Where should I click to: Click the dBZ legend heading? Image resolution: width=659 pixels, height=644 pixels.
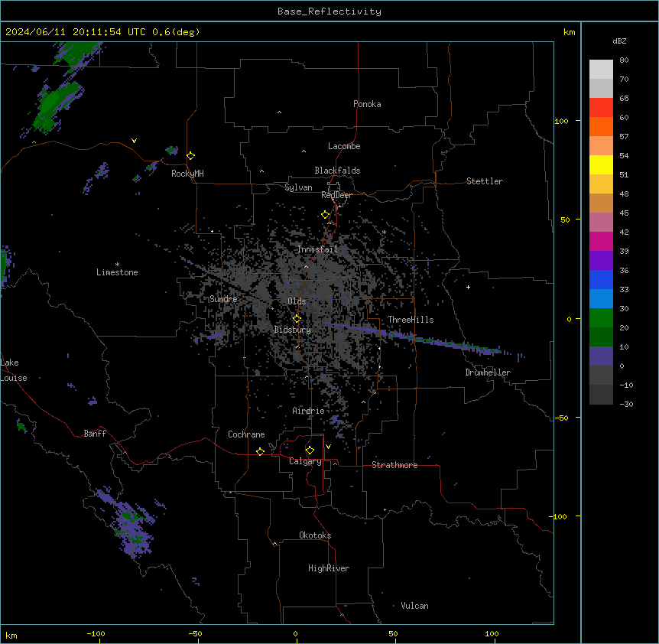619,41
